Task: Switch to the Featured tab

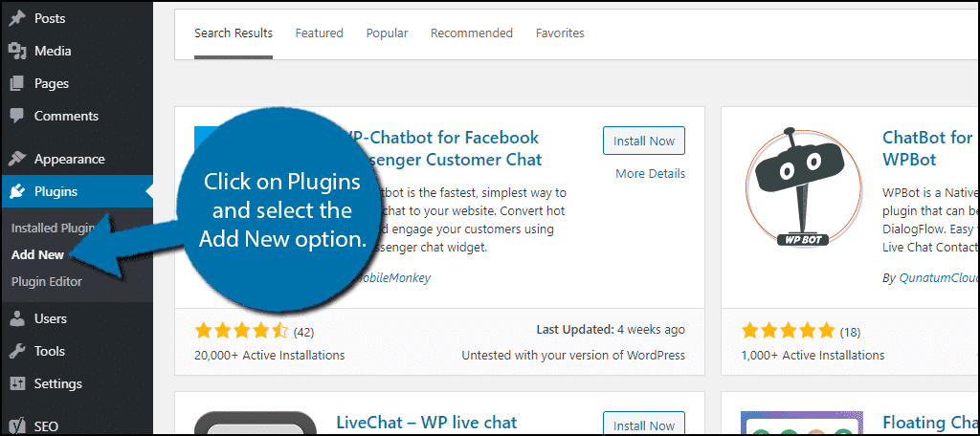Action: pos(320,33)
